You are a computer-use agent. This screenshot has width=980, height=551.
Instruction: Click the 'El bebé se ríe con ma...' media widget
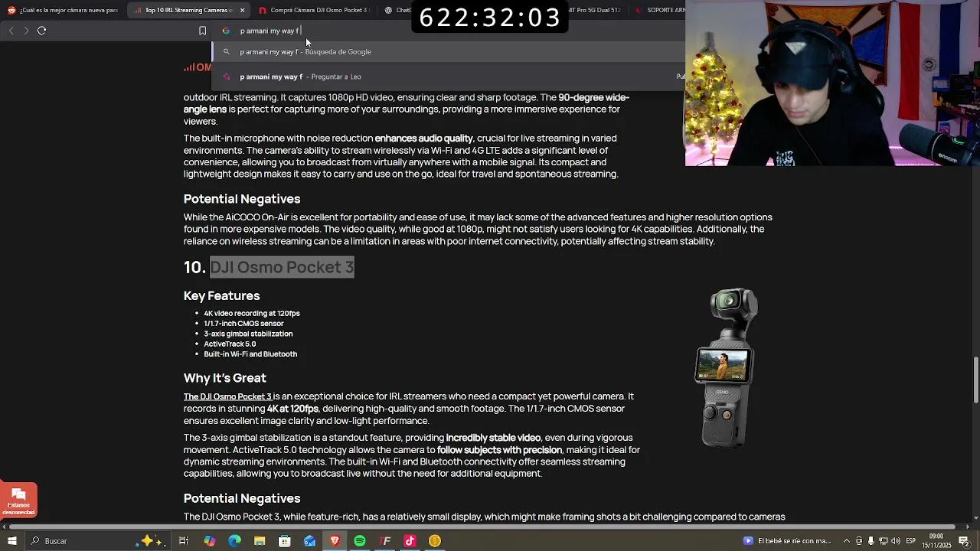coord(787,541)
